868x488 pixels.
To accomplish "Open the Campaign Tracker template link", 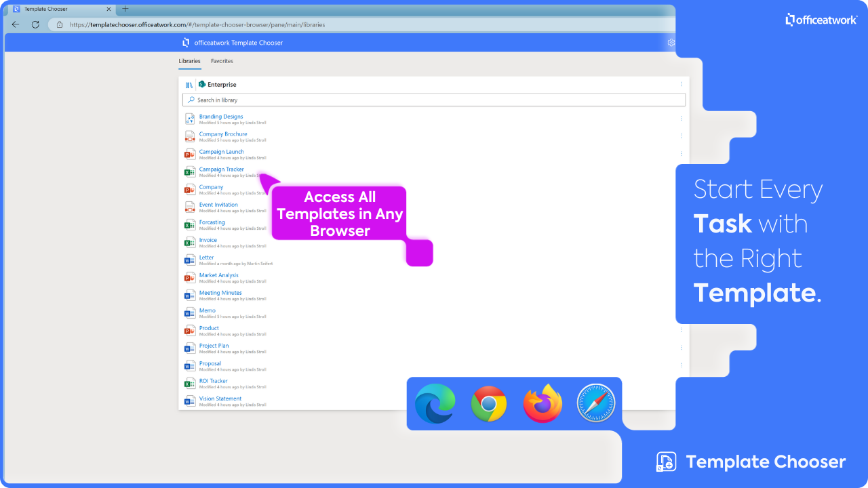I will (221, 169).
